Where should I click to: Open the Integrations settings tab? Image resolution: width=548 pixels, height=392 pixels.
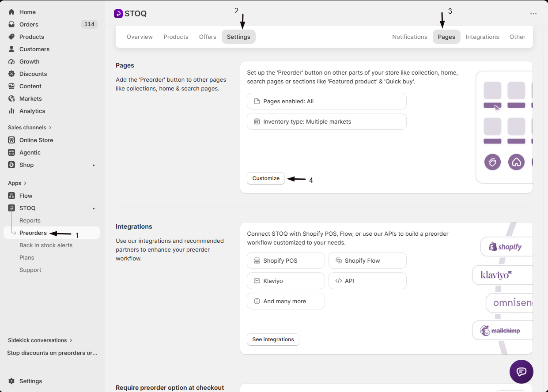click(482, 37)
